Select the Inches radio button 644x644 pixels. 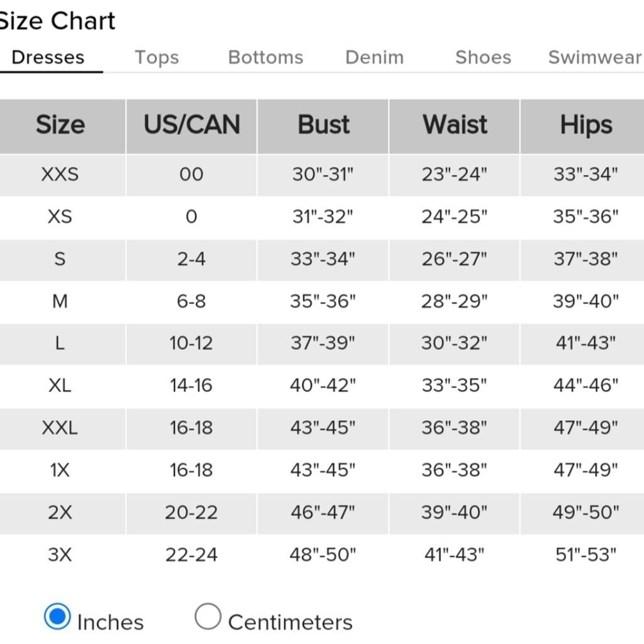coord(57,616)
